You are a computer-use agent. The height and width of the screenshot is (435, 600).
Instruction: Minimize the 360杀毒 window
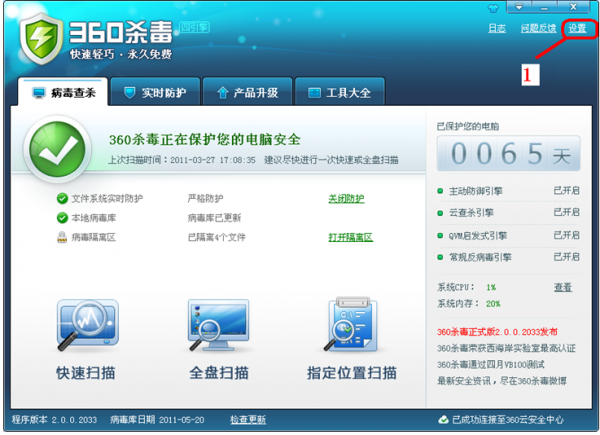tap(544, 7)
